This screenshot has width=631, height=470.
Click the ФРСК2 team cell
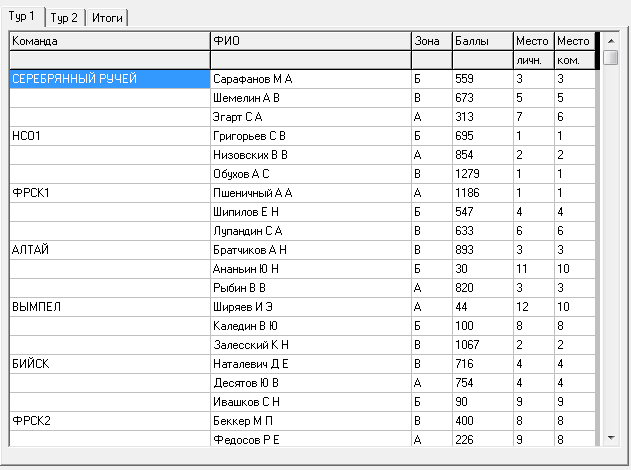coord(110,421)
